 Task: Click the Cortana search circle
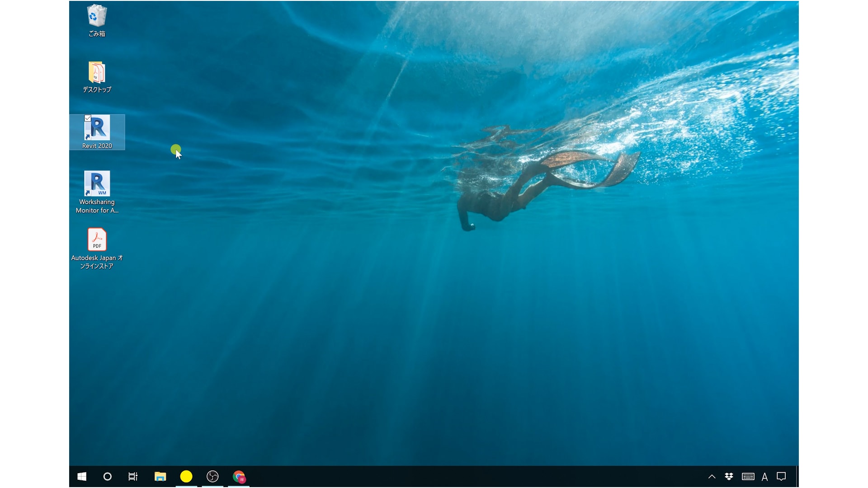click(x=107, y=476)
